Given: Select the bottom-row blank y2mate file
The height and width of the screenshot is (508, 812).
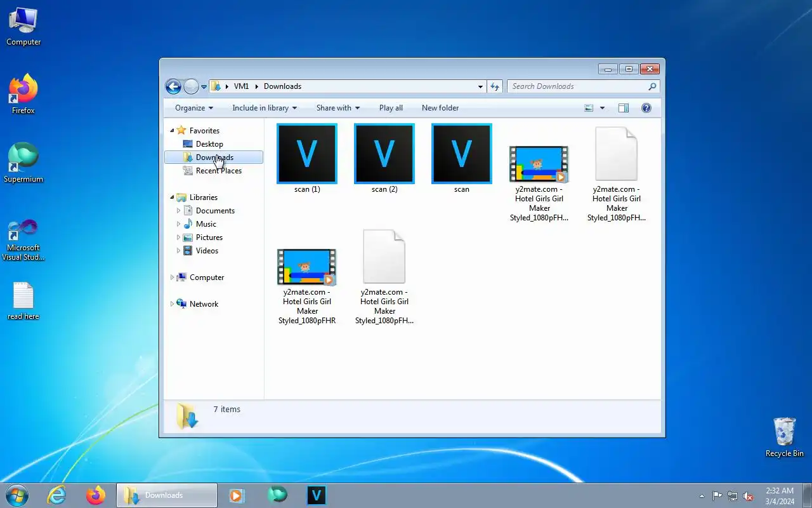Looking at the screenshot, I should pyautogui.click(x=384, y=277).
